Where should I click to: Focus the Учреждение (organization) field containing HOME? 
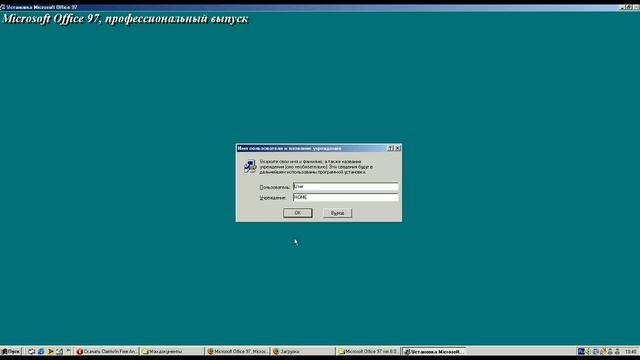[x=345, y=197]
